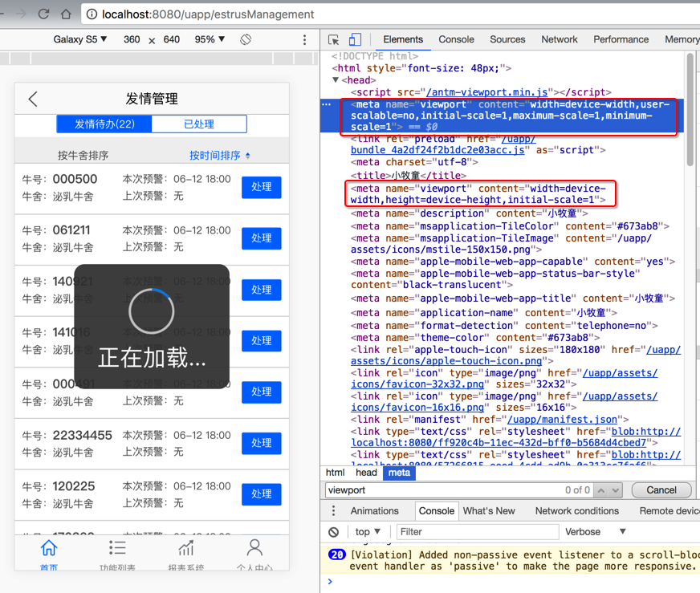Click the console prompt line
This screenshot has width=700, height=593.
514,582
